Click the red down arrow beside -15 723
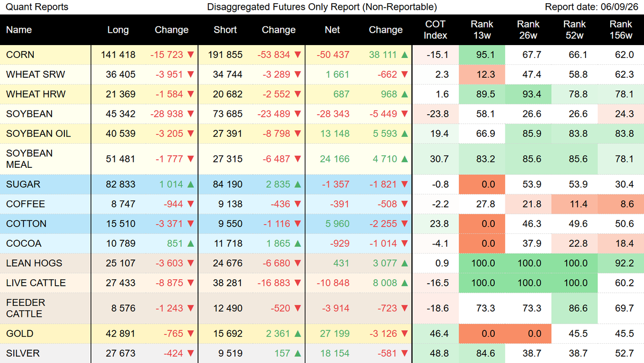Viewport: 644px width, 363px height. pos(190,55)
